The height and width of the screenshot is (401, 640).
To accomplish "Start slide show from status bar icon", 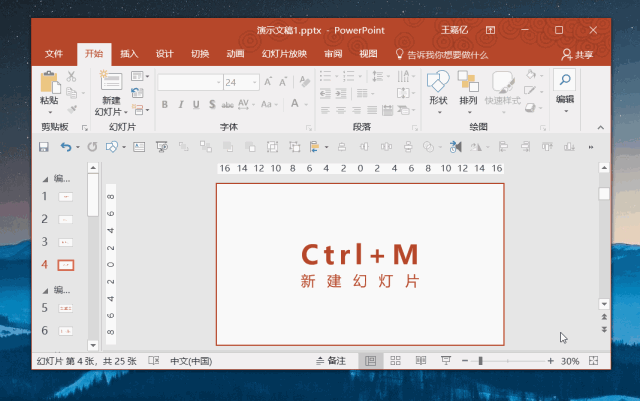I will coord(445,360).
